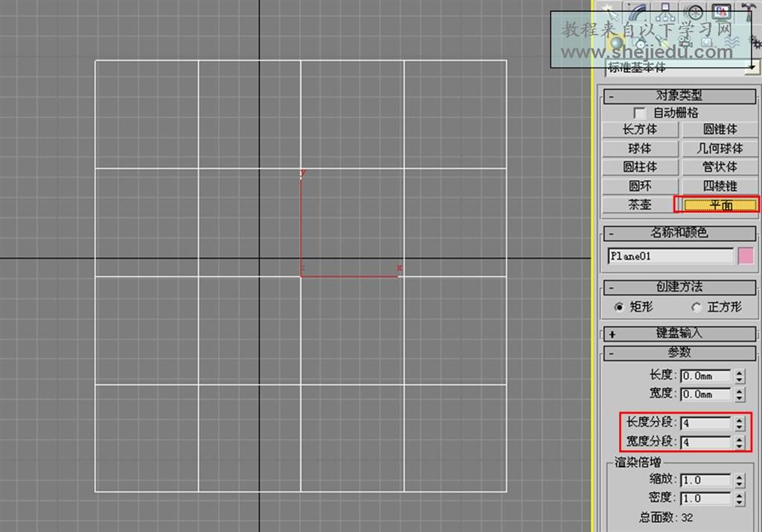Open the Utilities hammer panel tab
This screenshot has width=762, height=532.
748,11
